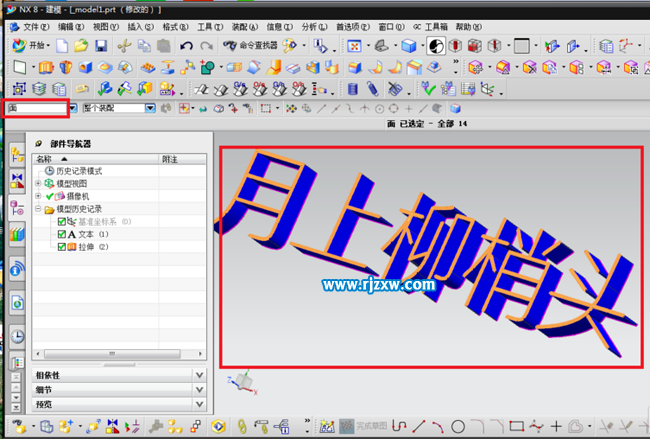The height and width of the screenshot is (439, 650).
Task: Create a new file with the blank page icon
Action: pyautogui.click(x=62, y=46)
